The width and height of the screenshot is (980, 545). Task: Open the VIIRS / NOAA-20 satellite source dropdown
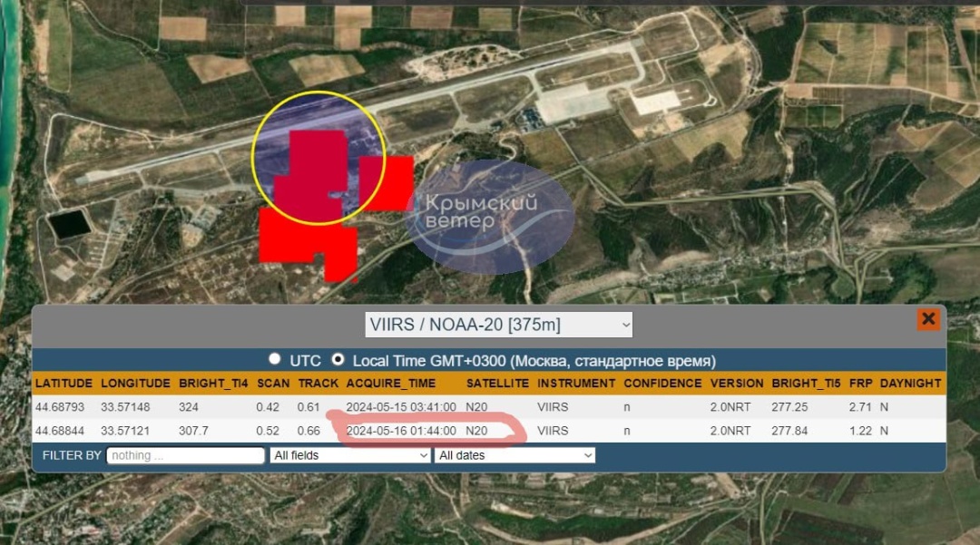tap(501, 324)
